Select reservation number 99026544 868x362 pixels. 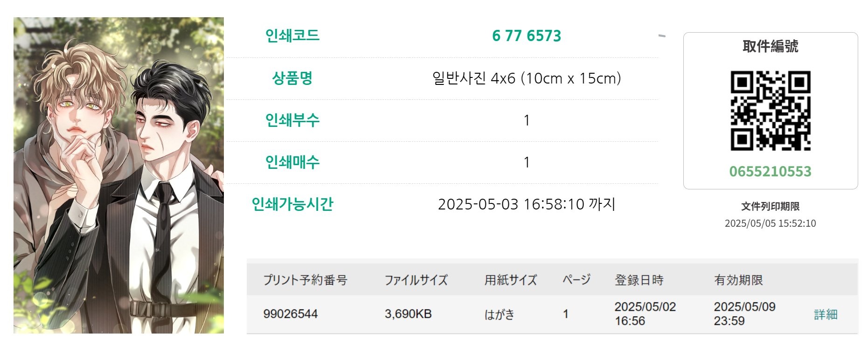pos(291,314)
